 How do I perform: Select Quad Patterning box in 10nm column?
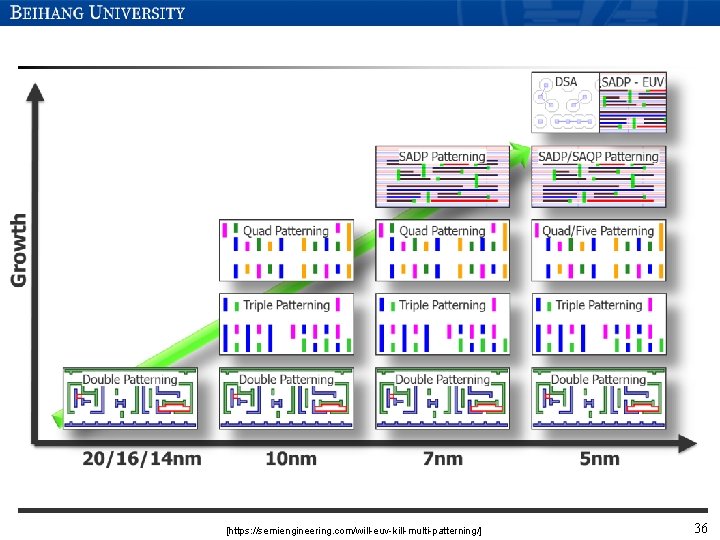coord(287,251)
